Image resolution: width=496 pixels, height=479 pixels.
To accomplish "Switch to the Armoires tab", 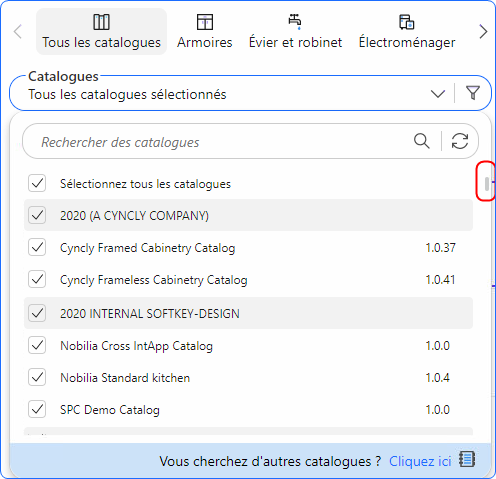I will pyautogui.click(x=205, y=32).
